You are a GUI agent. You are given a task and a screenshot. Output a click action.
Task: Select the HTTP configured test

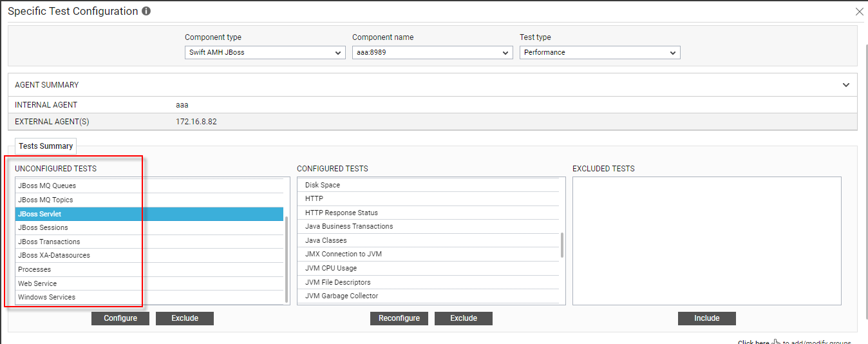click(428, 198)
